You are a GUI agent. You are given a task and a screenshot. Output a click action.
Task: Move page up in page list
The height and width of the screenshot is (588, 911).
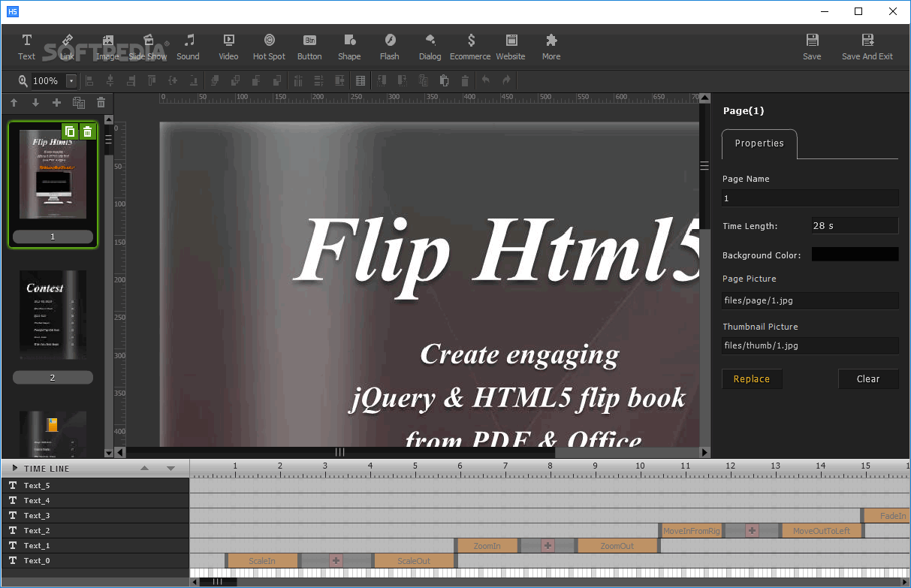(14, 103)
